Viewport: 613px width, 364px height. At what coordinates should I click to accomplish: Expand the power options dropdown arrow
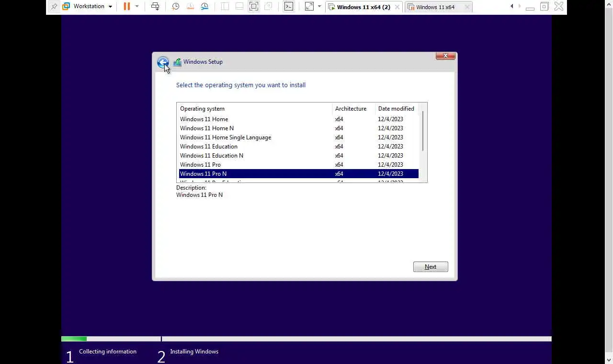pyautogui.click(x=137, y=7)
